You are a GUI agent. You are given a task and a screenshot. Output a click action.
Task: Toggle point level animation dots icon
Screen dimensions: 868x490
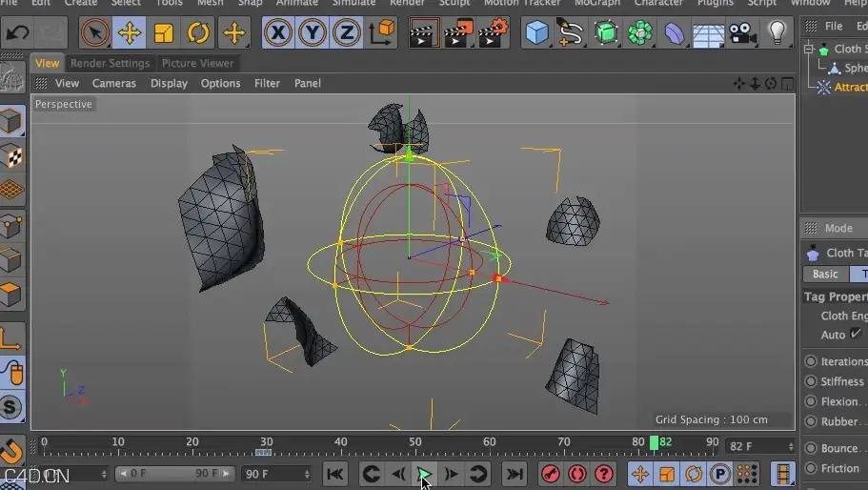(x=747, y=474)
